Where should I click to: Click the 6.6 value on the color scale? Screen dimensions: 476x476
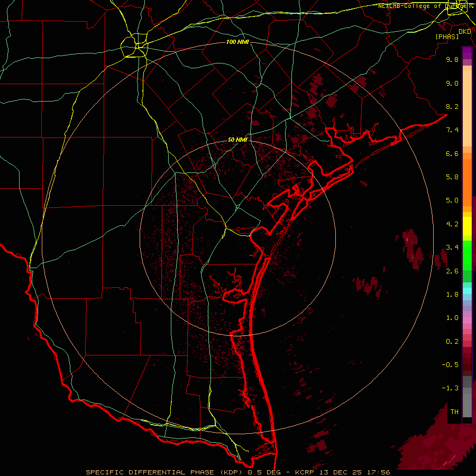point(452,153)
